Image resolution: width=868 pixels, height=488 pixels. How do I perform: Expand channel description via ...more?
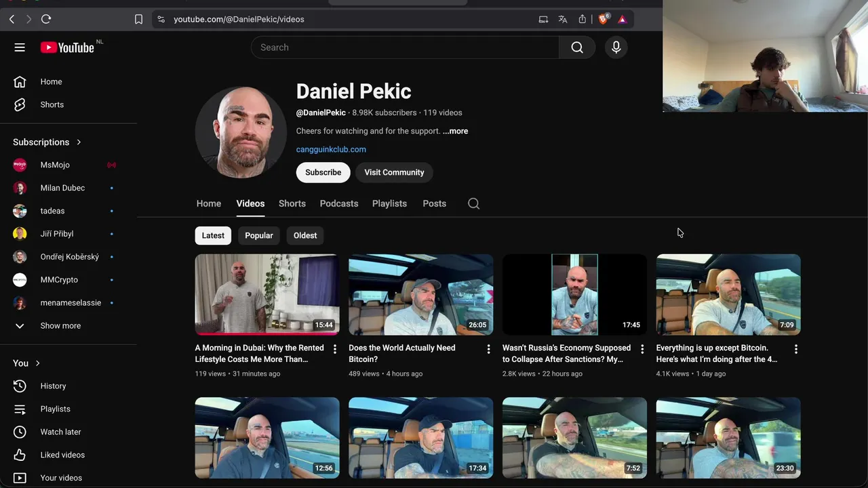pyautogui.click(x=455, y=131)
